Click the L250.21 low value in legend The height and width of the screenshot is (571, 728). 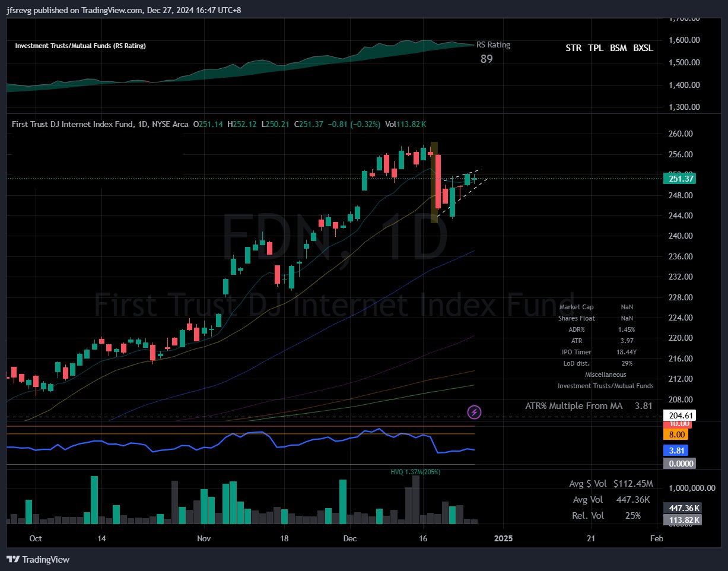pyautogui.click(x=275, y=124)
